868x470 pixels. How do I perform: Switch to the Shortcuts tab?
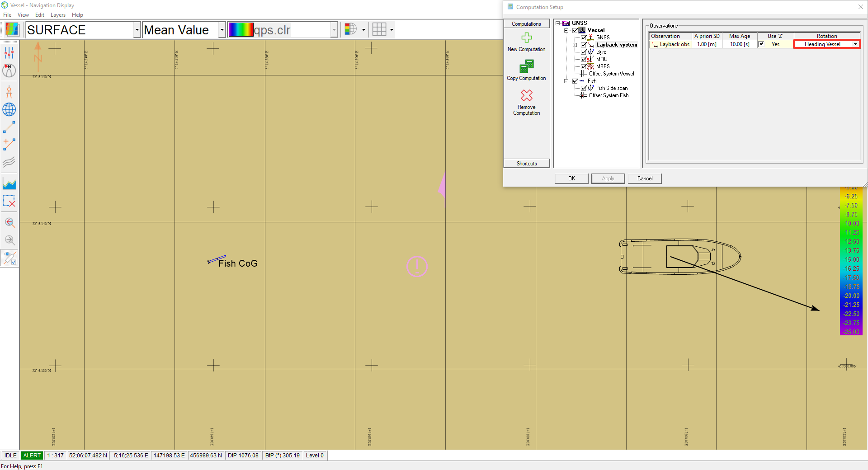pos(527,164)
